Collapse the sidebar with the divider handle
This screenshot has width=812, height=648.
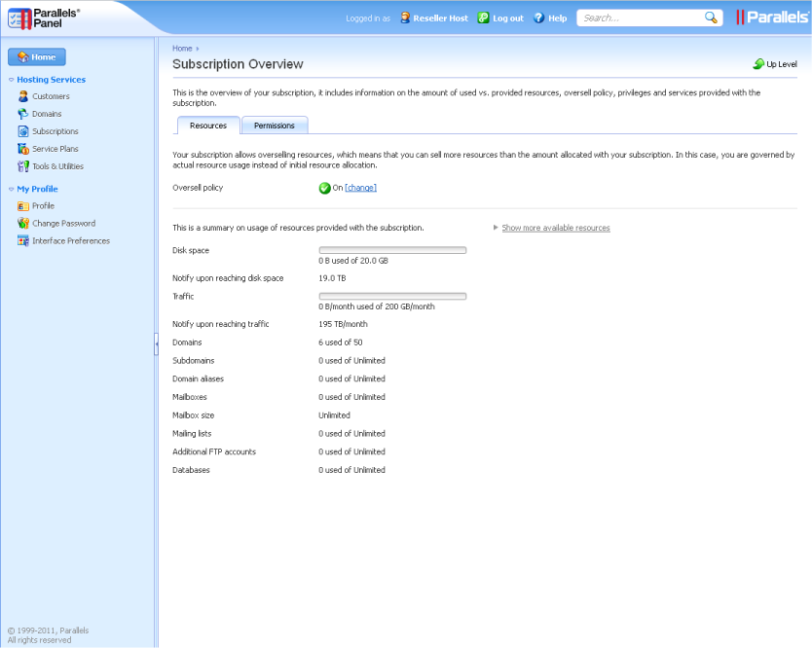(156, 343)
